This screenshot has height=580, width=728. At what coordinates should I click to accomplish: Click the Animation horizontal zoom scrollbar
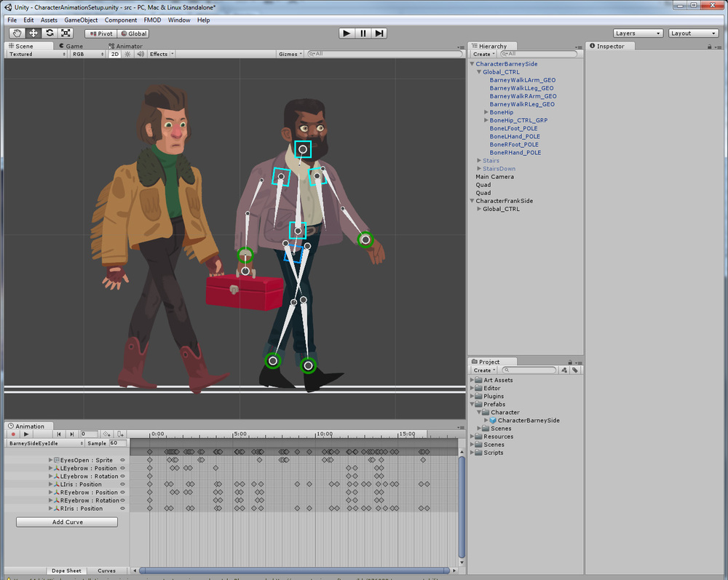294,571
